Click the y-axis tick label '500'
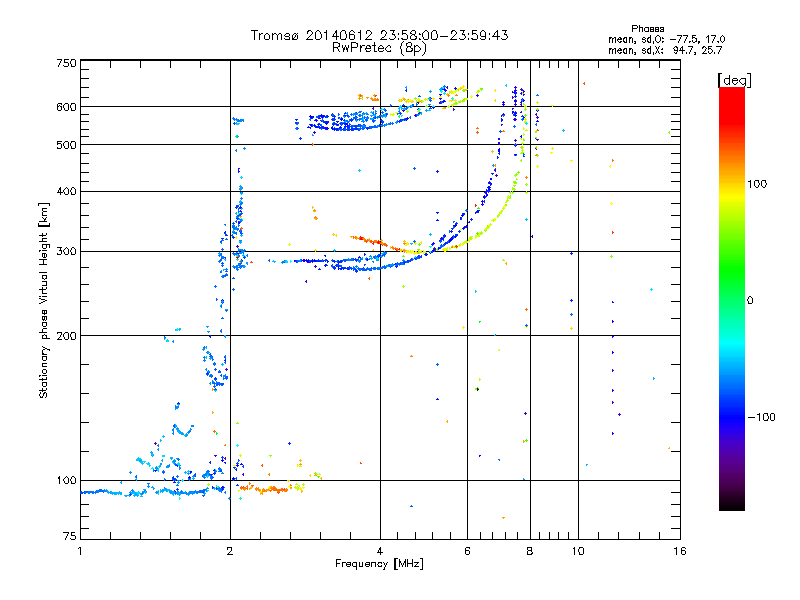800x600 pixels. [66, 145]
